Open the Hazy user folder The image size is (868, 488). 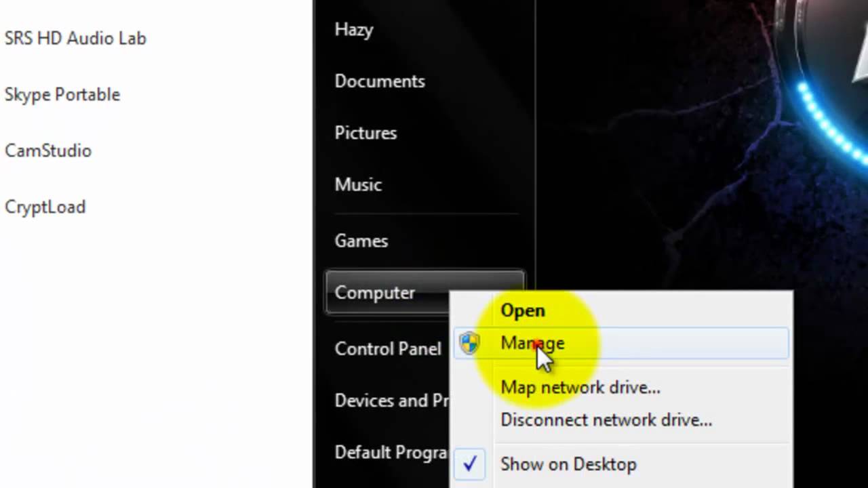tap(353, 30)
